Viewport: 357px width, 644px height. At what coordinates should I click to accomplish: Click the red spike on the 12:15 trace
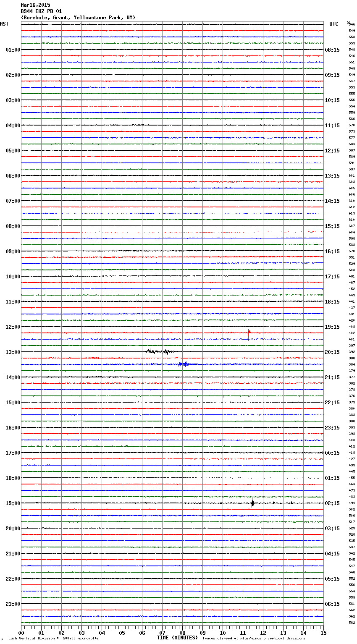tap(249, 333)
